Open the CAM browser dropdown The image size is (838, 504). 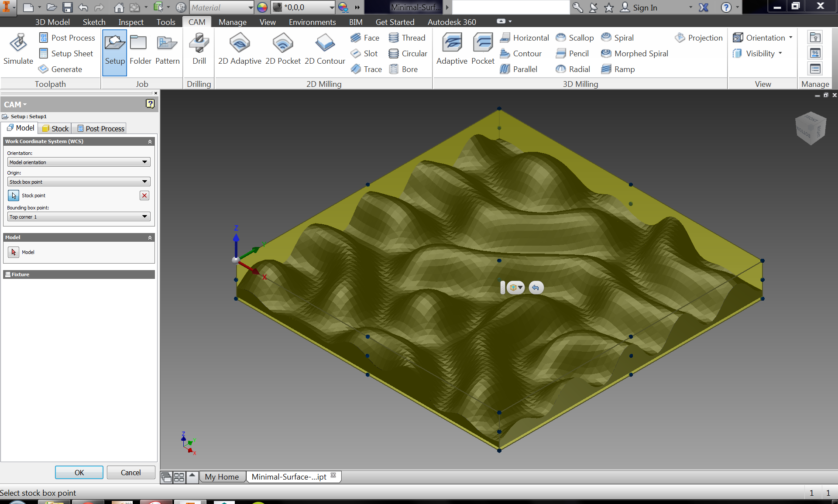tap(15, 105)
